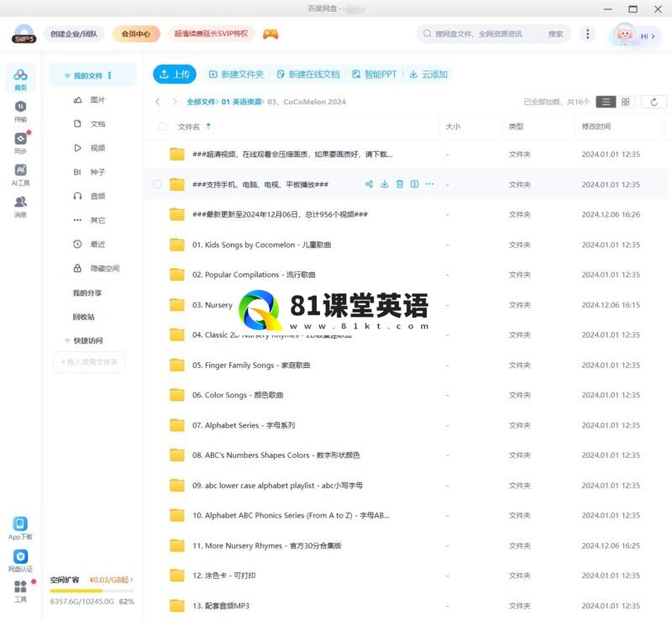Screen dimensions: 672x621
Task: Click 创建企业/团队 button
Action: pos(74,34)
